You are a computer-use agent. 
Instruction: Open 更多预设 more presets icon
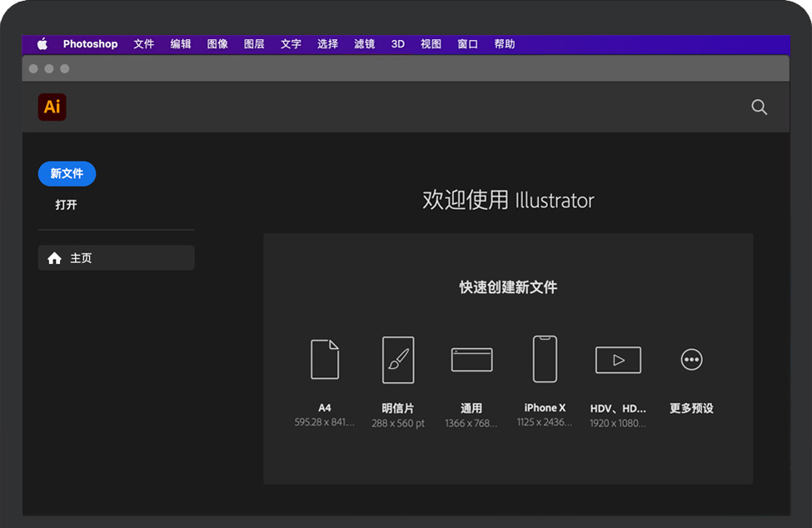pos(691,360)
